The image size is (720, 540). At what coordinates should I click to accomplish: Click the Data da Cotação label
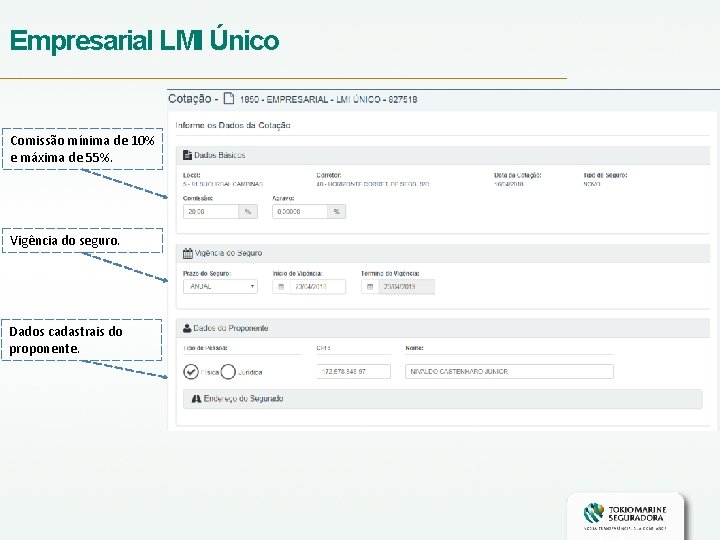click(x=518, y=175)
